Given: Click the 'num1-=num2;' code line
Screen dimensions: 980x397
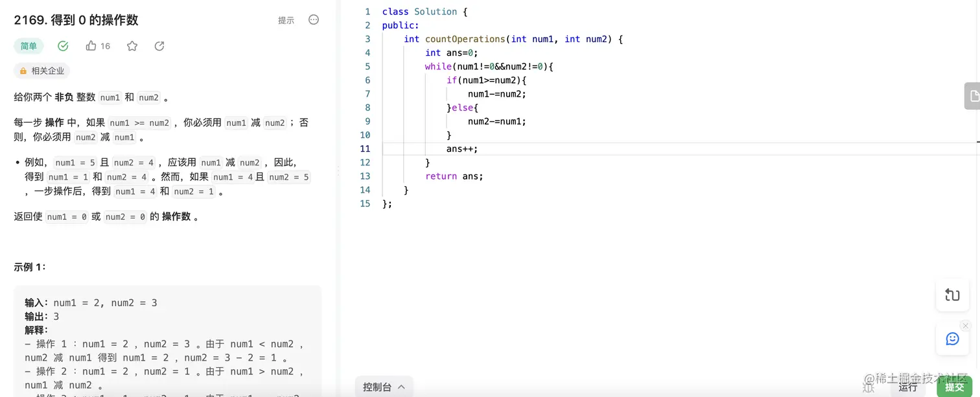Looking at the screenshot, I should [497, 93].
